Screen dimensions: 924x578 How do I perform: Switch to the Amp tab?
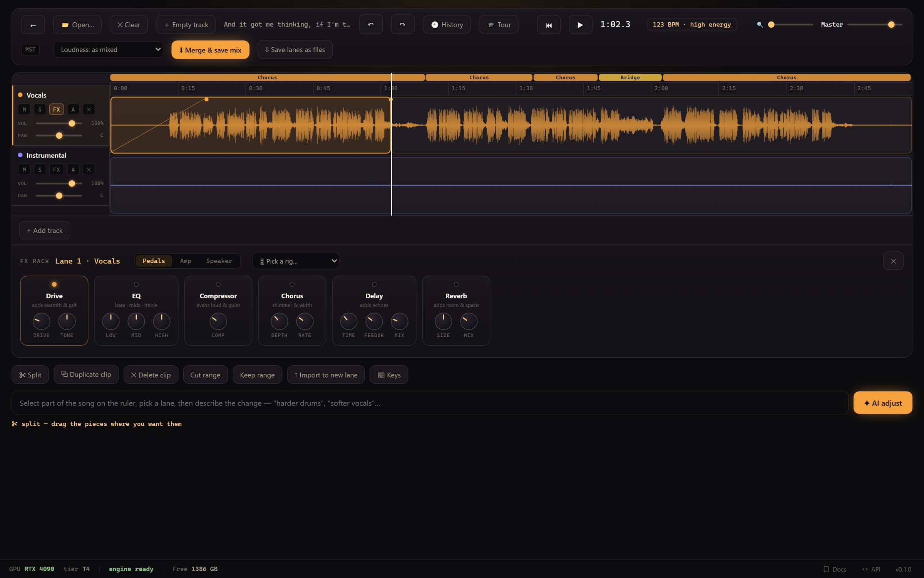click(186, 261)
